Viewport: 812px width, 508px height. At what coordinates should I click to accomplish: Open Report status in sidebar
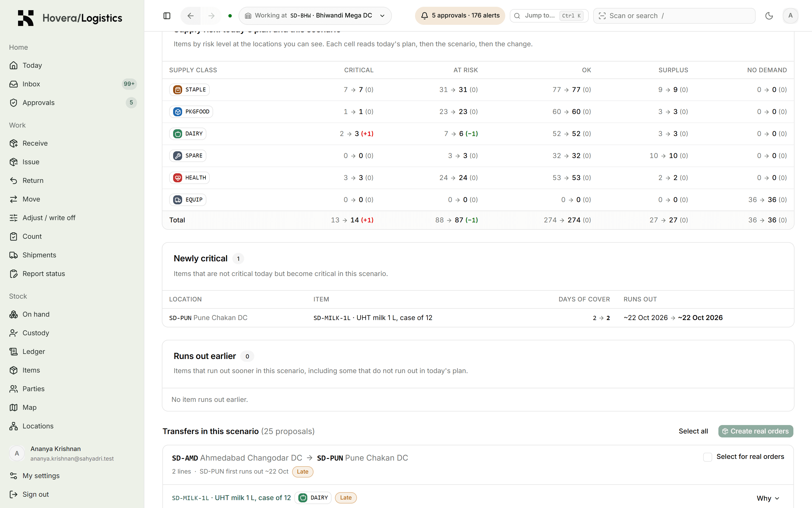[x=72, y=274]
